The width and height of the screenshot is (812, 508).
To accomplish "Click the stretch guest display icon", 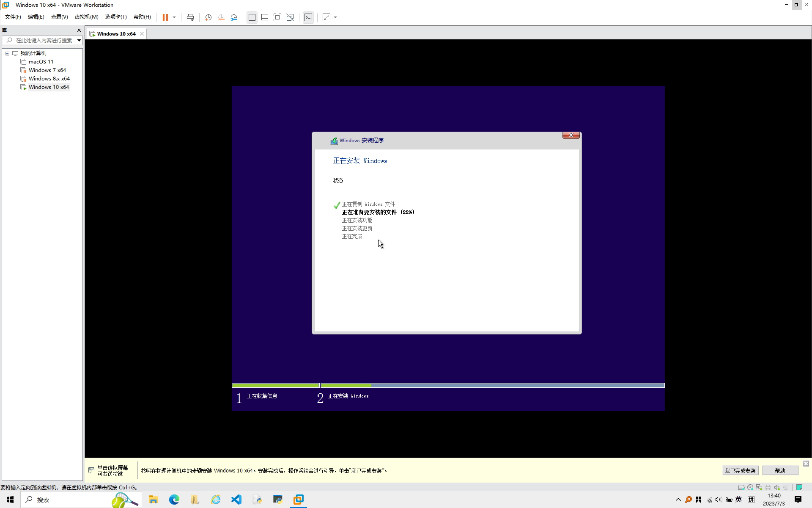I will [x=326, y=17].
